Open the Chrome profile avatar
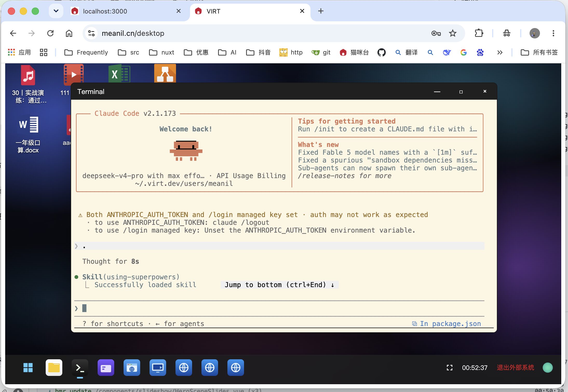This screenshot has height=392, width=568. (535, 33)
